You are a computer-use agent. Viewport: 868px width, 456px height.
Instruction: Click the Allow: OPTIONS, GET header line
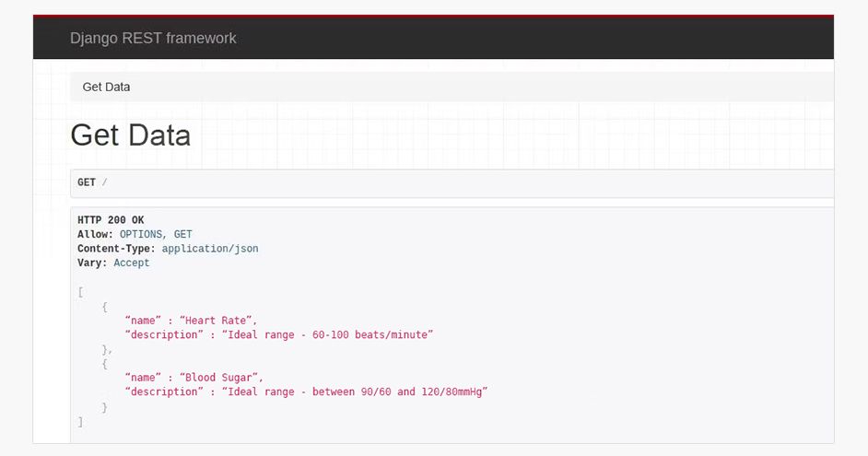click(135, 234)
